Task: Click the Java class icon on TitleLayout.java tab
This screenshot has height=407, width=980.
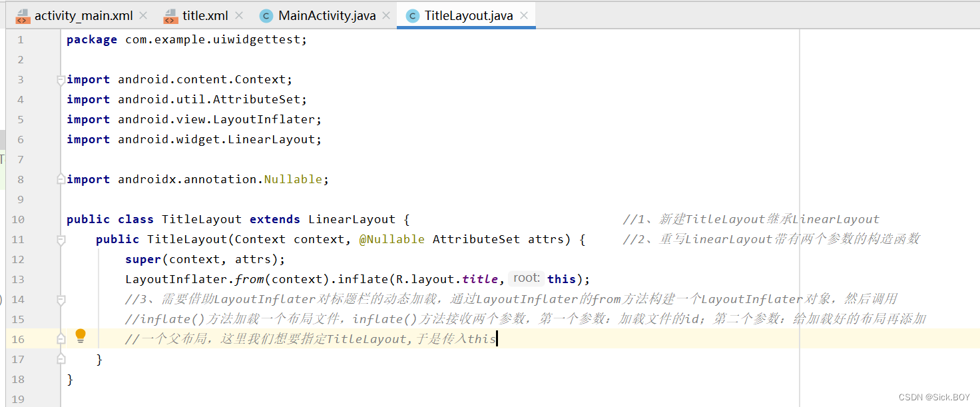Action: point(412,15)
